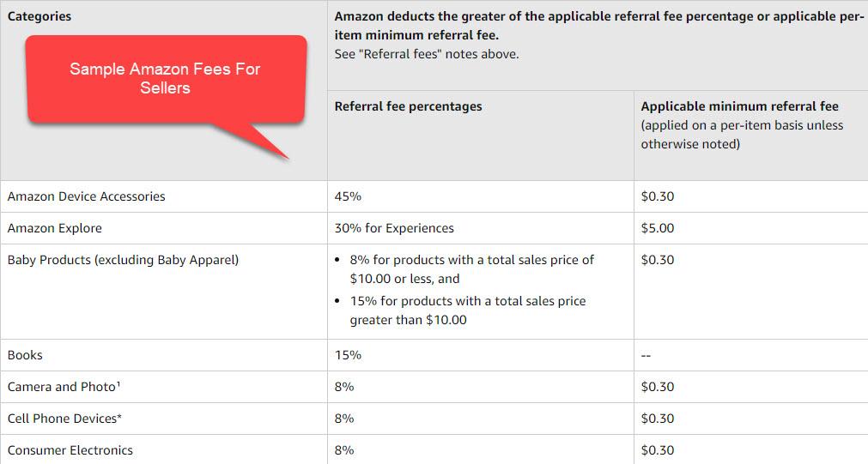This screenshot has height=464, width=868.
Task: Click the $5.00 minimum referral fee
Action: 658,228
